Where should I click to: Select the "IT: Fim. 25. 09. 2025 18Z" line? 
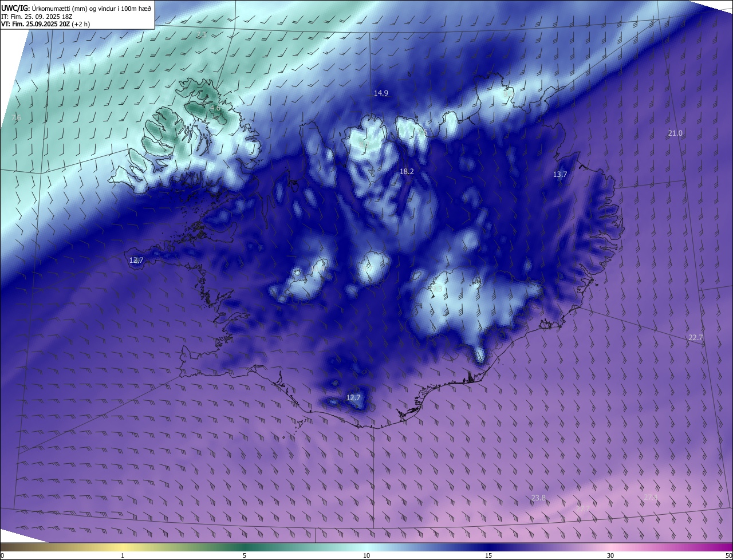click(x=38, y=16)
